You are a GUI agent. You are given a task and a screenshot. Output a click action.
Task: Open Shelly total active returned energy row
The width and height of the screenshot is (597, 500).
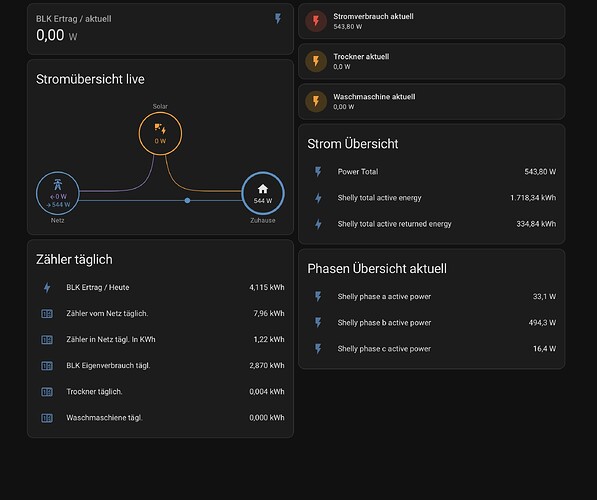pos(432,224)
